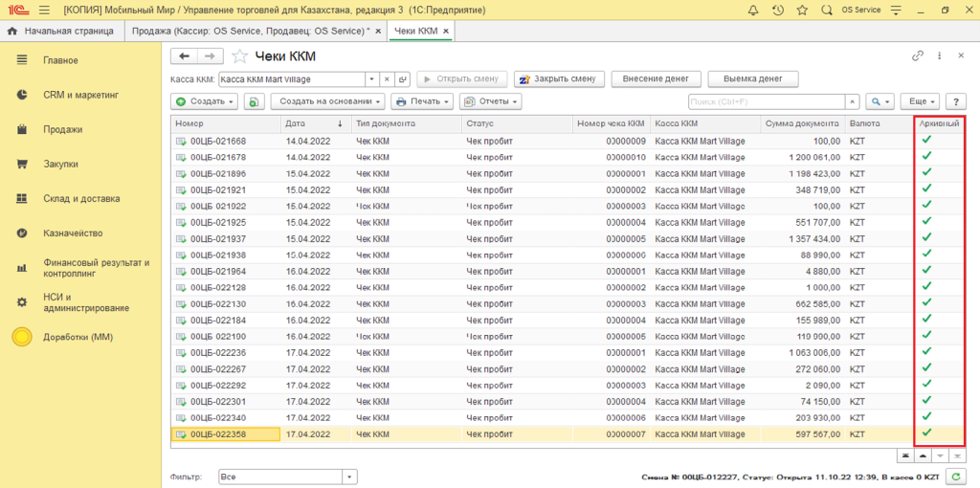
Task: Expand the Еще menu
Action: click(922, 101)
